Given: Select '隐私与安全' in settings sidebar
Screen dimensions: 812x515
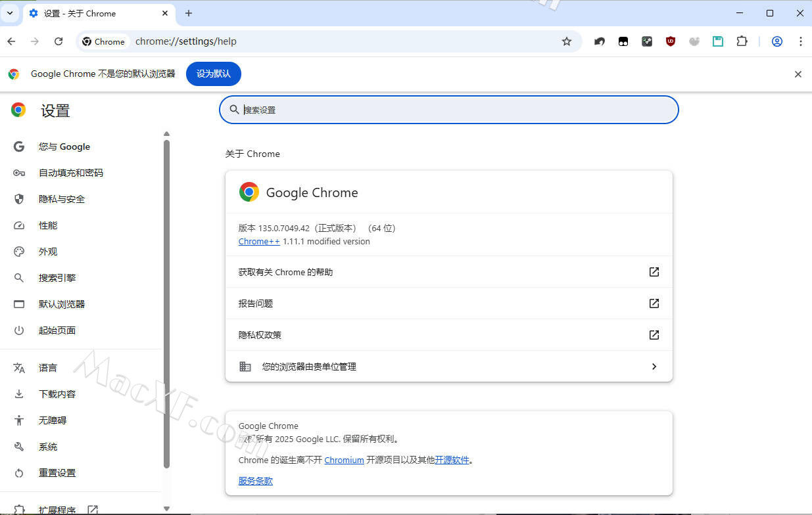Looking at the screenshot, I should pyautogui.click(x=62, y=199).
